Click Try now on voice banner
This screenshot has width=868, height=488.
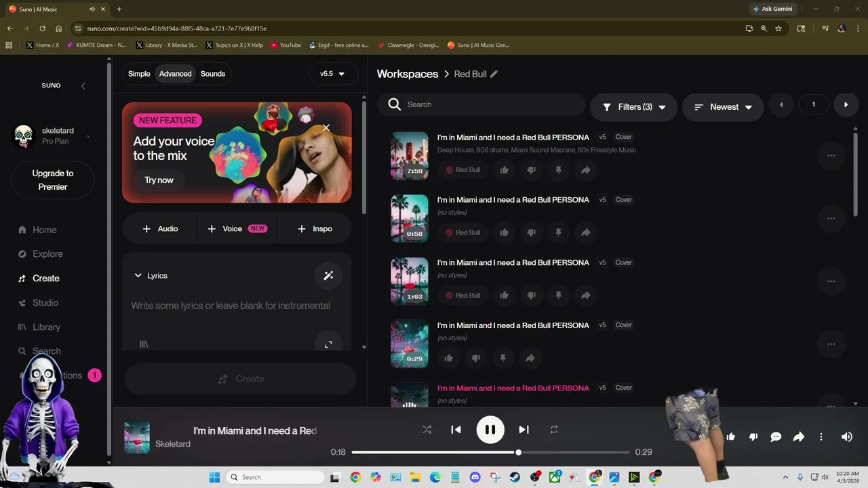point(159,180)
